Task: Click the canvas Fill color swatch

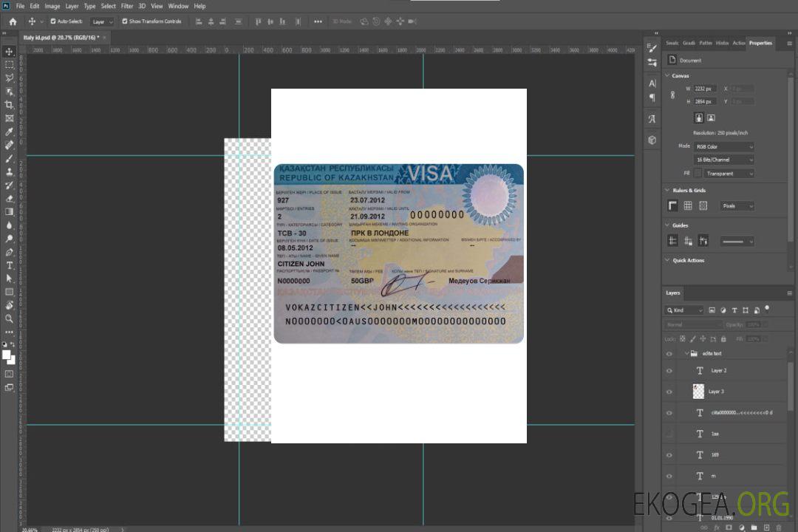Action: click(x=698, y=174)
